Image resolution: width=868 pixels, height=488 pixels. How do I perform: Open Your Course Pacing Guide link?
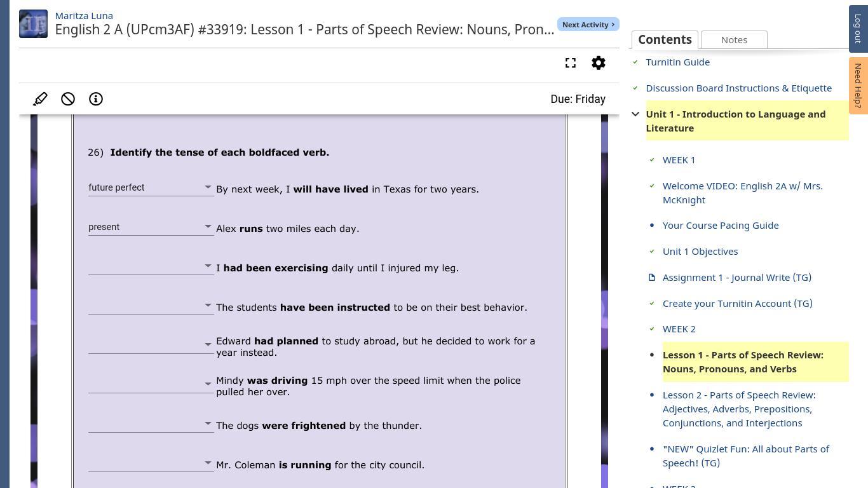[x=720, y=226]
